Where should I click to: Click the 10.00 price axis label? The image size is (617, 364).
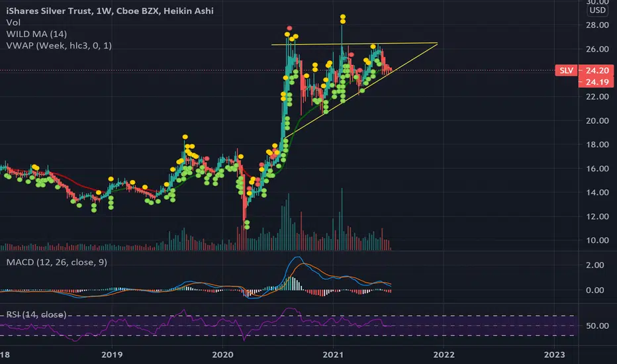597,240
